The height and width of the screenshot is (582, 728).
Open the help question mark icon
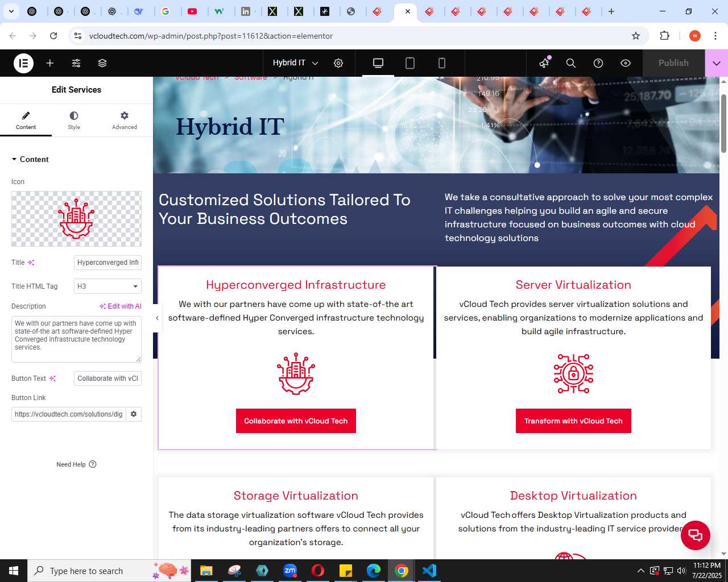coord(598,63)
